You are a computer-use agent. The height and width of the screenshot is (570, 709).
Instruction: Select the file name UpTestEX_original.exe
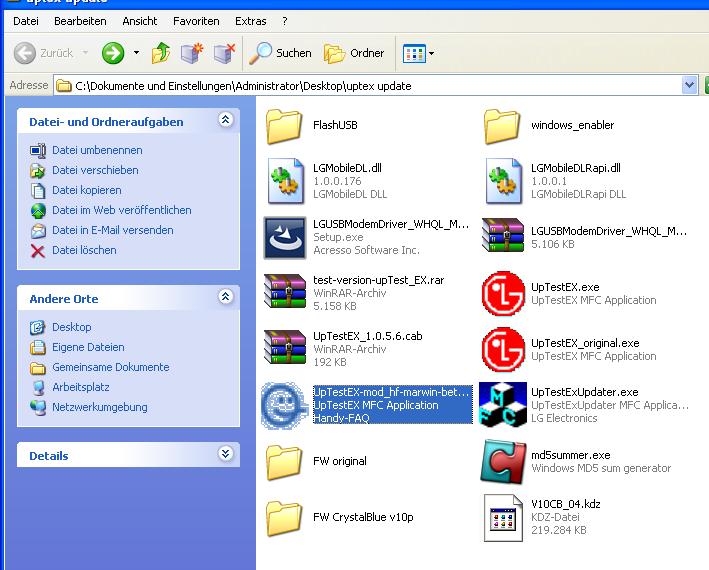pyautogui.click(x=585, y=343)
